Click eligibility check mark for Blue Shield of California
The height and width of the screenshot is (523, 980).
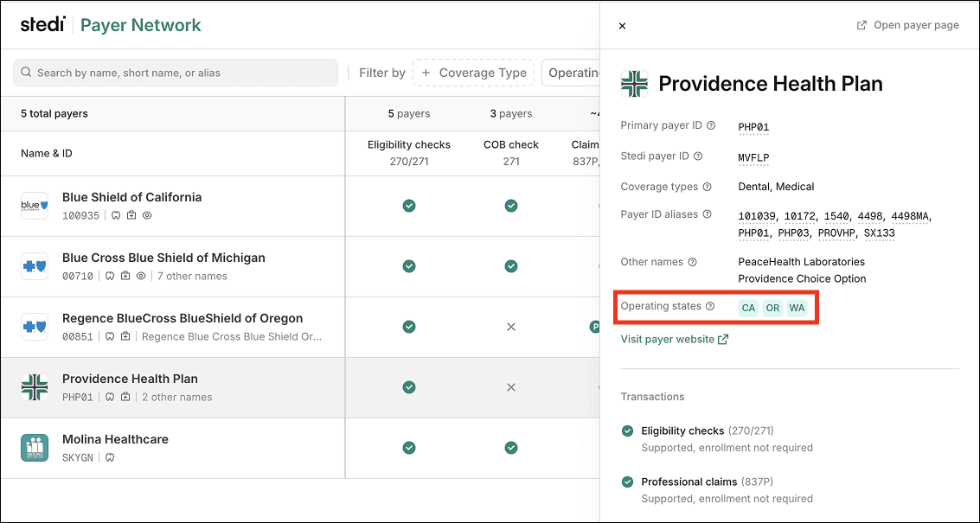409,206
